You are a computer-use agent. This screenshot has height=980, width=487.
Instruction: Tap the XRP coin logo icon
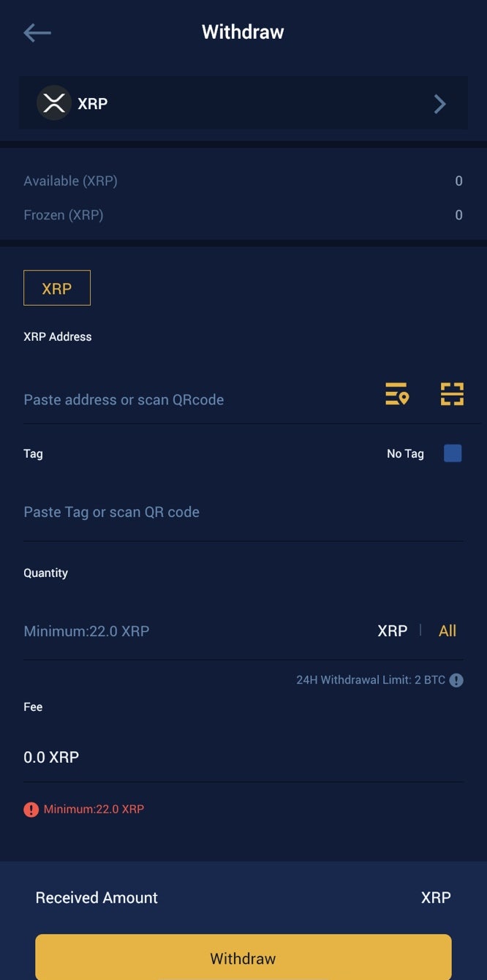point(53,103)
